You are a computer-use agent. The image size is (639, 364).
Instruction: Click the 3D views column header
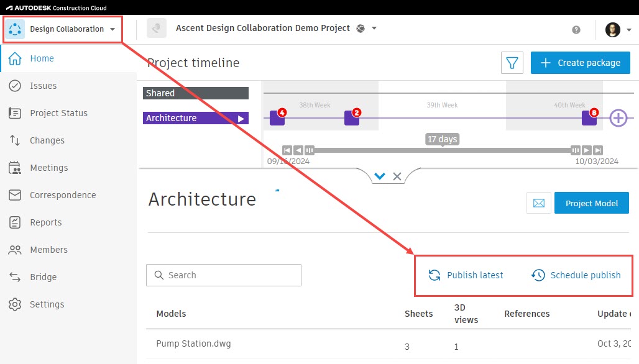pyautogui.click(x=466, y=314)
